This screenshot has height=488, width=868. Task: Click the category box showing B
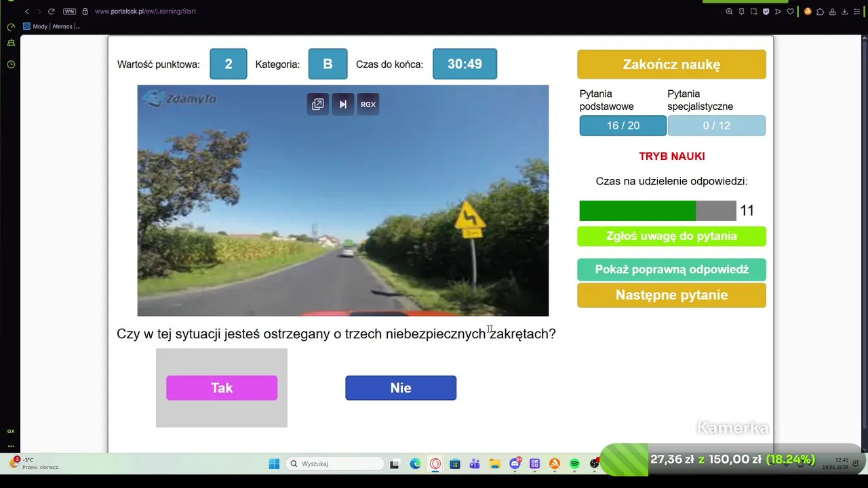pyautogui.click(x=328, y=64)
